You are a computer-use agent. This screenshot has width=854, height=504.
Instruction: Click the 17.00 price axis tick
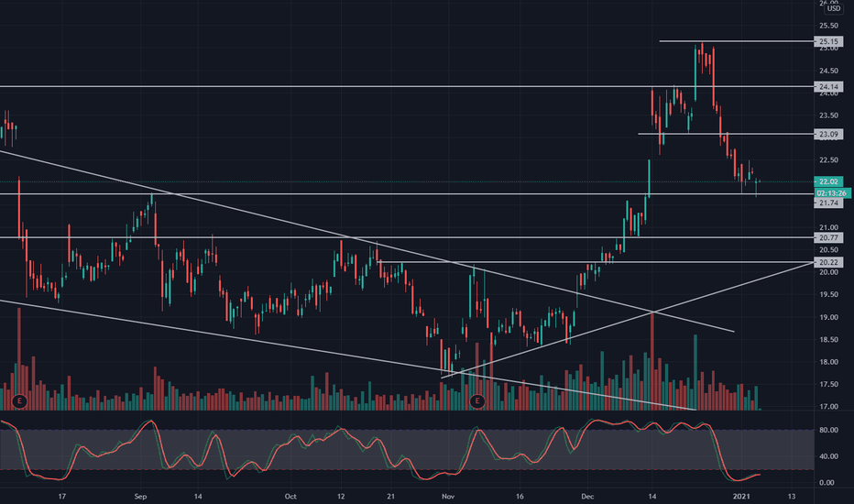pyautogui.click(x=828, y=407)
